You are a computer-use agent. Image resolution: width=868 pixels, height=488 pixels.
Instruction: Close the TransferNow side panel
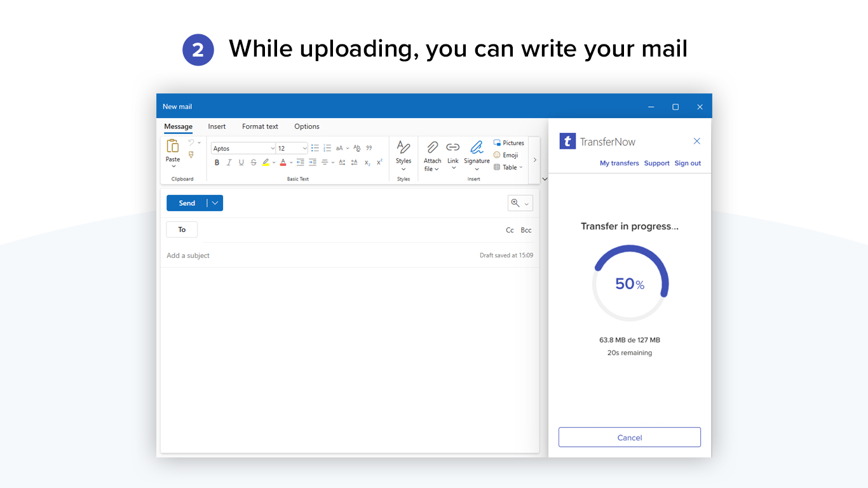(697, 141)
